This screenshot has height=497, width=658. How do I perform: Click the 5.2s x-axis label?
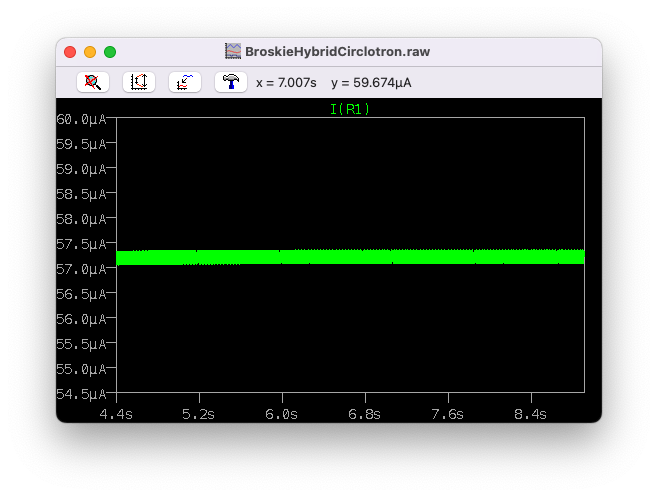[x=198, y=415]
